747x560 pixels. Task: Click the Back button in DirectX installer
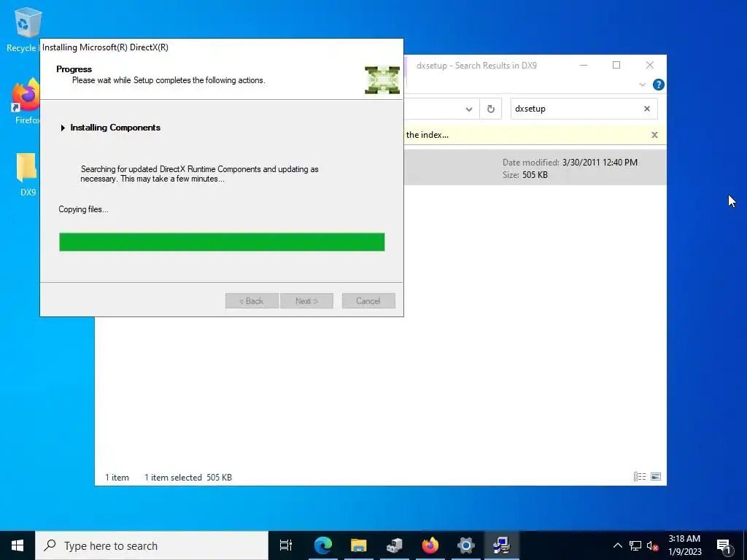[252, 301]
